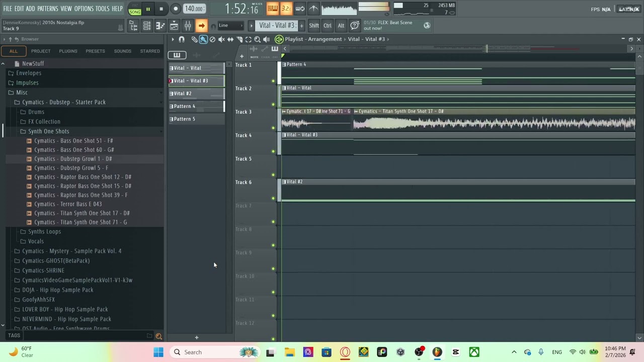Toggle loop recording icon
644x362 pixels.
[x=300, y=9]
